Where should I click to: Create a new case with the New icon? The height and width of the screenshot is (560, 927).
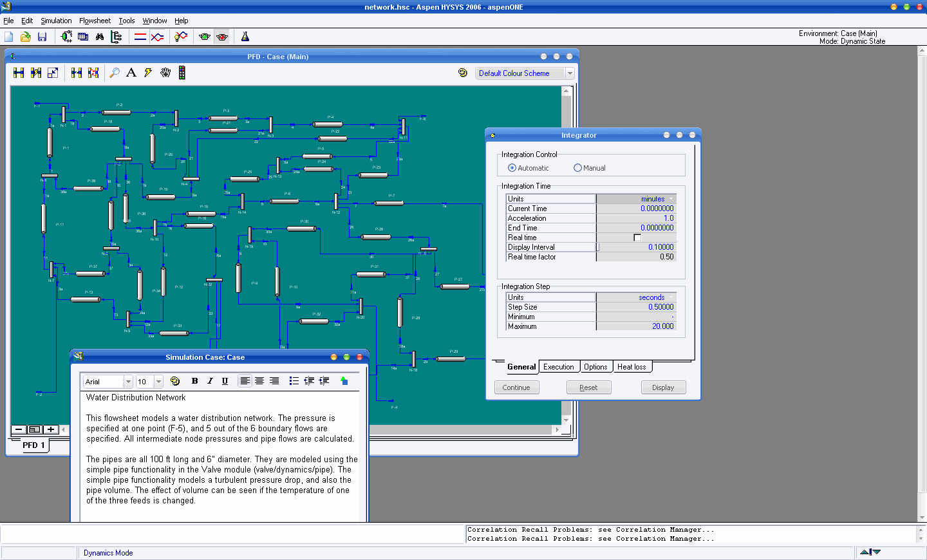tap(9, 37)
